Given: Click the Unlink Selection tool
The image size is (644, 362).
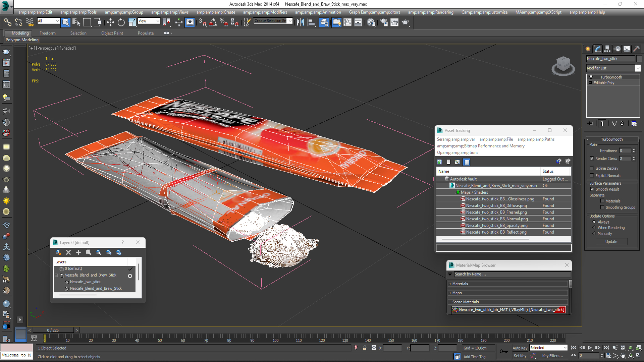Looking at the screenshot, I should pos(18,22).
